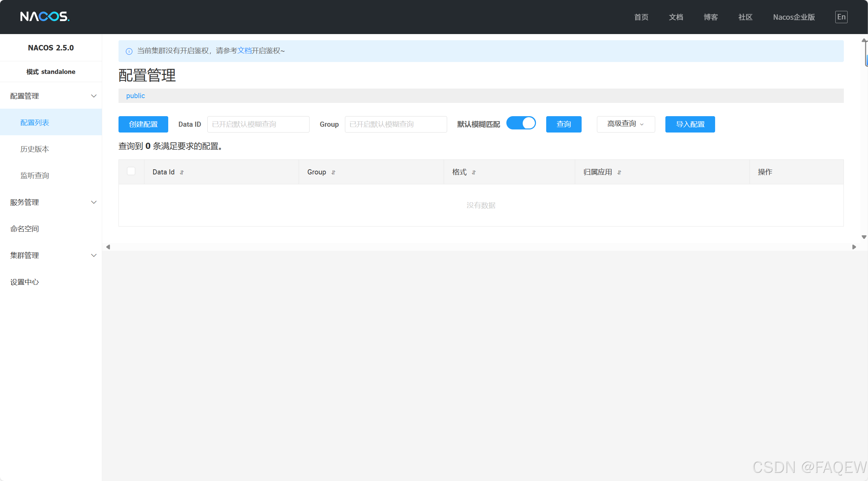Image resolution: width=868 pixels, height=481 pixels.
Task: Click the NACOS logo
Action: click(45, 16)
